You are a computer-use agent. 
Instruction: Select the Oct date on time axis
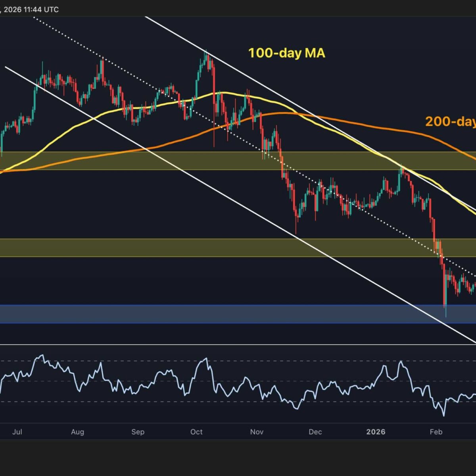click(196, 432)
